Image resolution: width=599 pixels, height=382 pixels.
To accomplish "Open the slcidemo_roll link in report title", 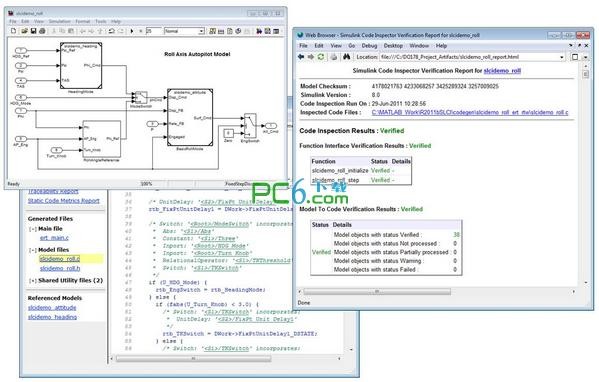I will pos(502,71).
